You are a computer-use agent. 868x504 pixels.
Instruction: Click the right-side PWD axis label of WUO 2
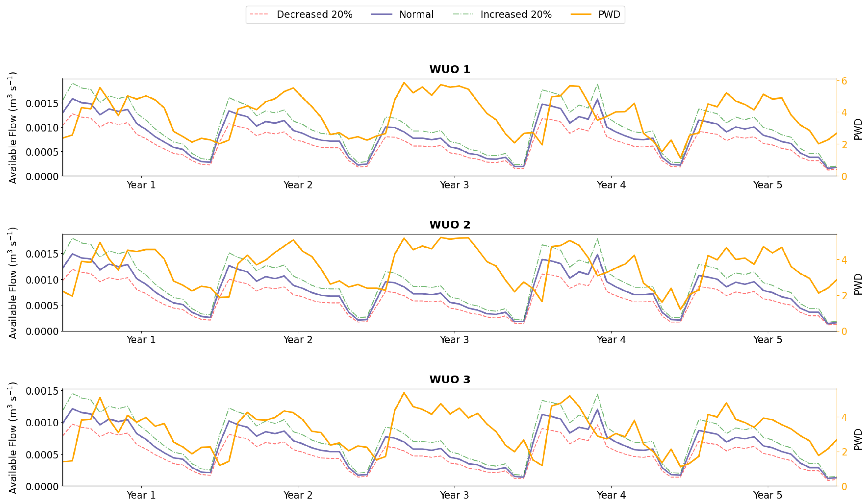pyautogui.click(x=858, y=284)
